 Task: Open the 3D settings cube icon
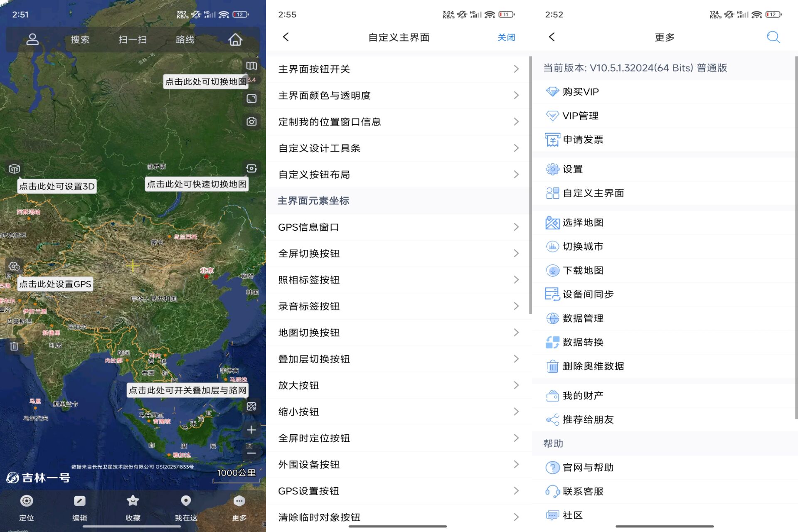14,169
